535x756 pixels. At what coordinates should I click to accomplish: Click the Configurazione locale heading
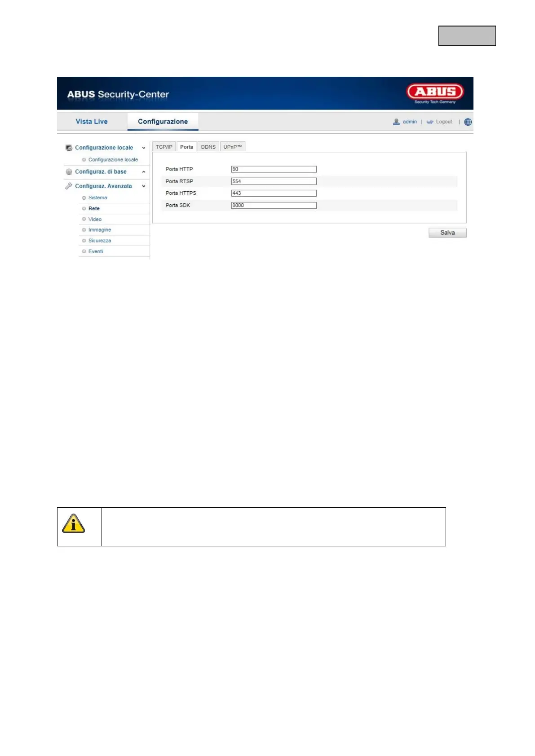104,148
